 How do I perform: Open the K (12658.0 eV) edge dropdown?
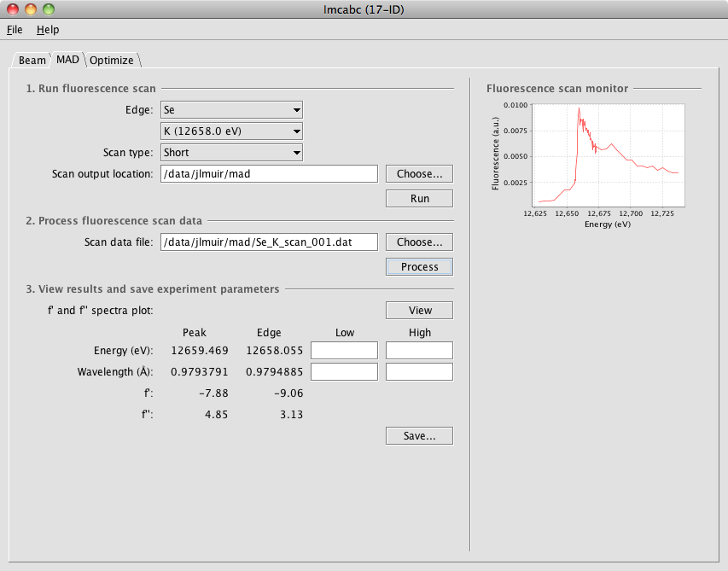pos(231,131)
